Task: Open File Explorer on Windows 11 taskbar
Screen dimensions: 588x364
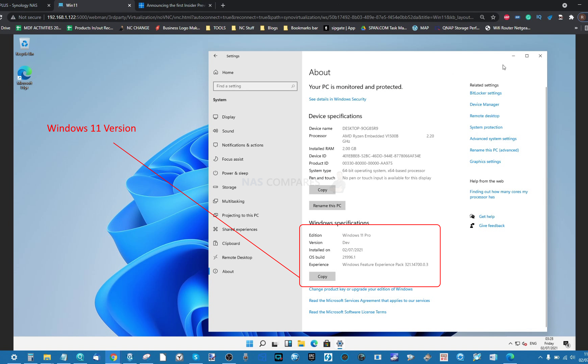Action: coord(301,344)
